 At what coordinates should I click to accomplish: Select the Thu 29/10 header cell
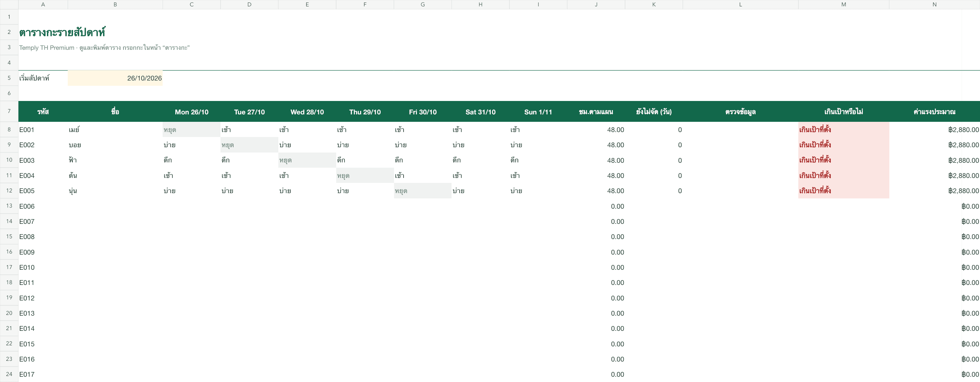tap(365, 112)
